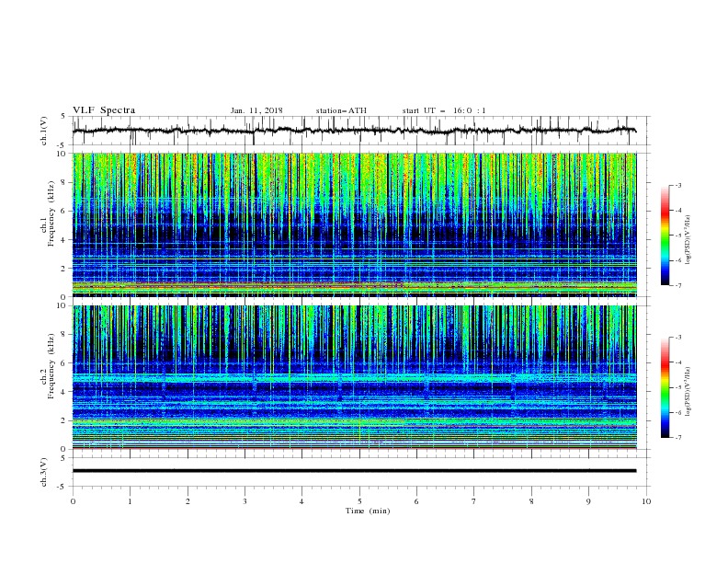Click the ch.3 flat black voltage trace
This screenshot has width=728, height=563.
click(x=354, y=471)
